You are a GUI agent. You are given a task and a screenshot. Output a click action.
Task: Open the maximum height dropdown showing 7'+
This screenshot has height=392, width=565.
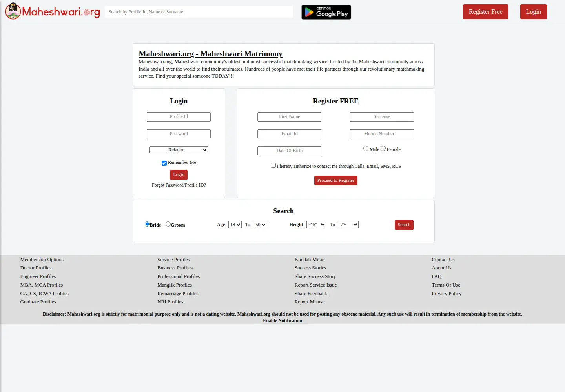pyautogui.click(x=348, y=225)
